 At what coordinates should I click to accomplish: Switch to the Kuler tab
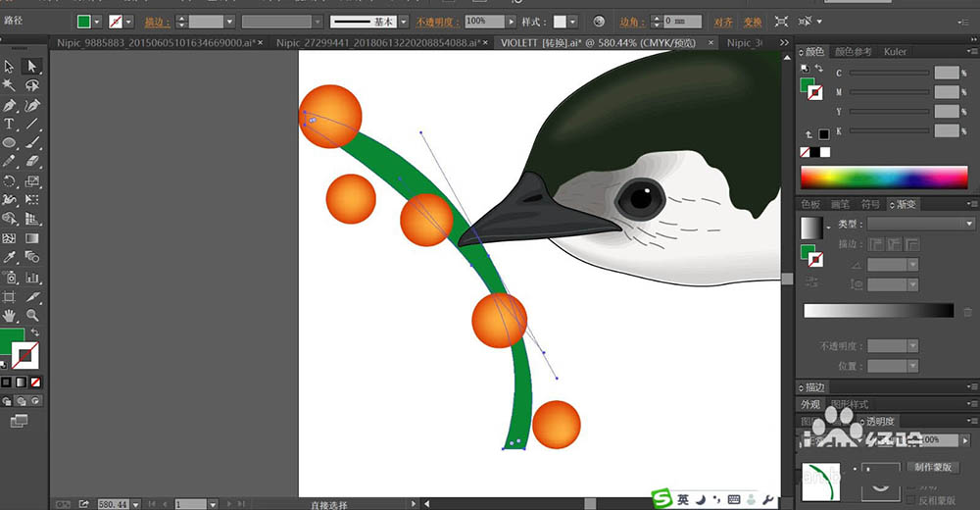pos(895,52)
